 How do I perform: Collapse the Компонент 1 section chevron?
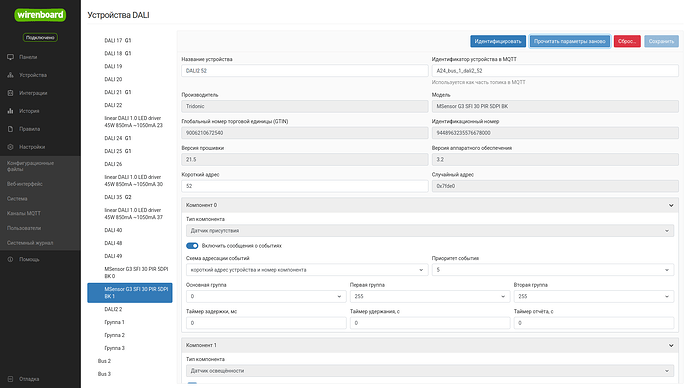[x=671, y=346]
